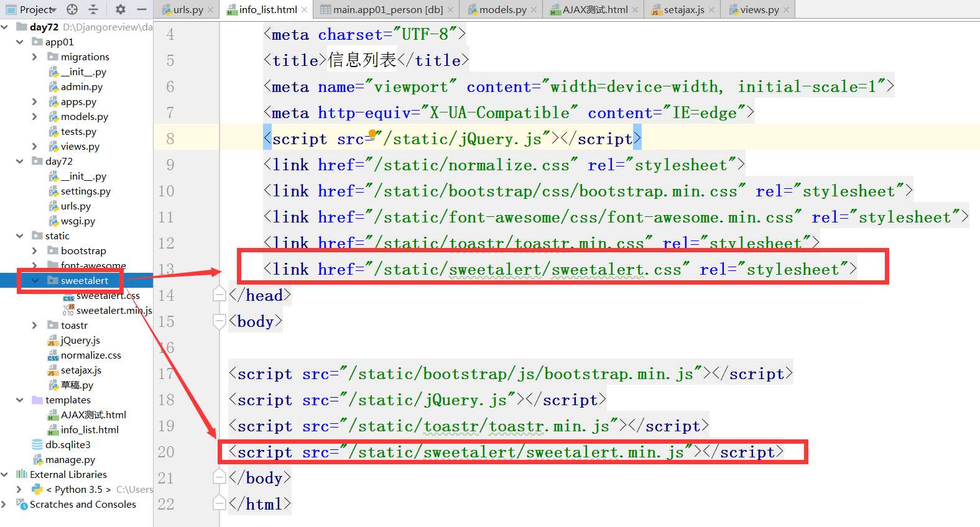The image size is (980, 527).
Task: Click line number 8 in the gutter
Action: [x=170, y=139]
